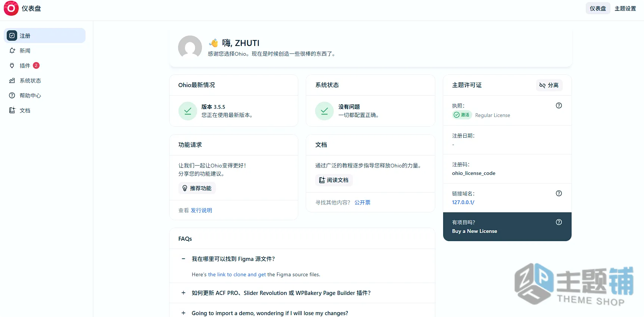Click the Ohio最新情况 card heading
The width and height of the screenshot is (644, 317).
(x=196, y=85)
